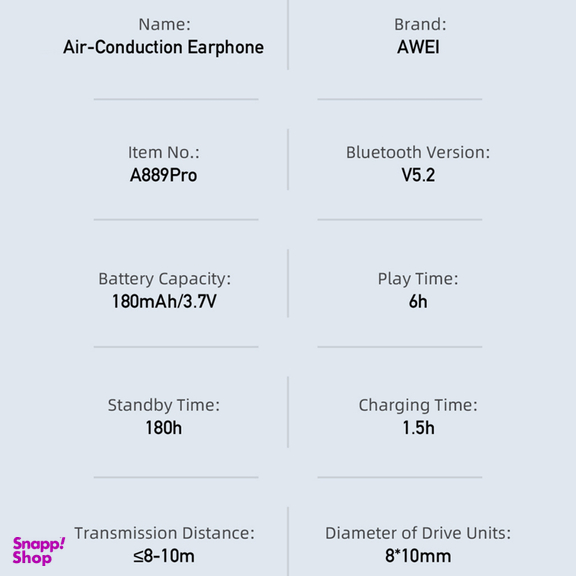Click the Battery Capacity: label
The width and height of the screenshot is (576, 576).
tap(165, 279)
